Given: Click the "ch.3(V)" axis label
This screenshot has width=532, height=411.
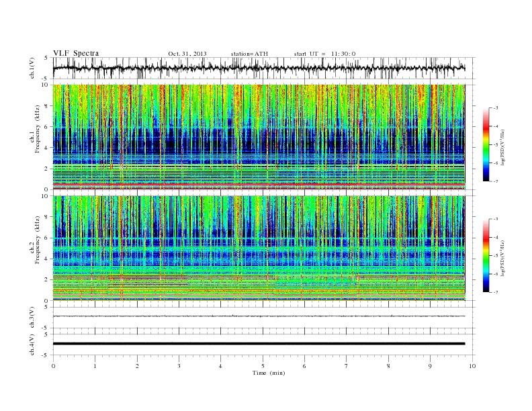Looking at the screenshot, I should 32,318.
